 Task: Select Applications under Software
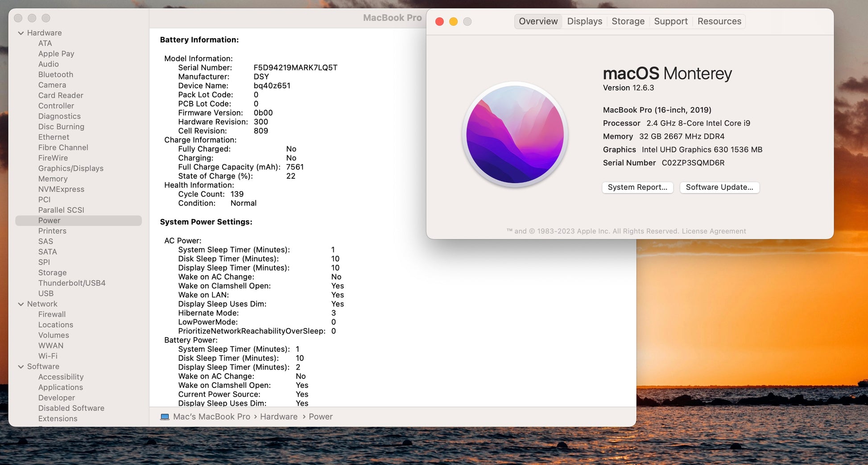tap(61, 387)
